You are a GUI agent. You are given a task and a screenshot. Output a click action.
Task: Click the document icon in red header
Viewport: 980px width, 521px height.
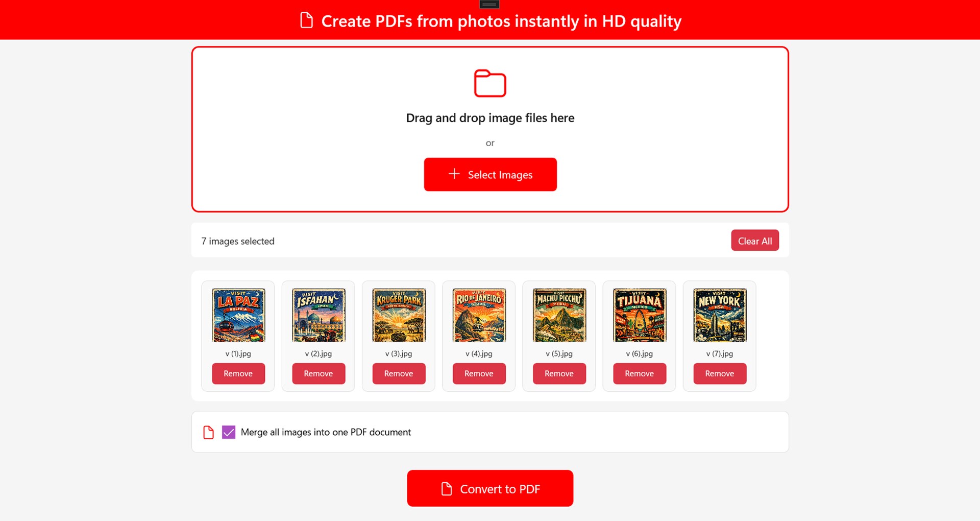click(x=306, y=20)
